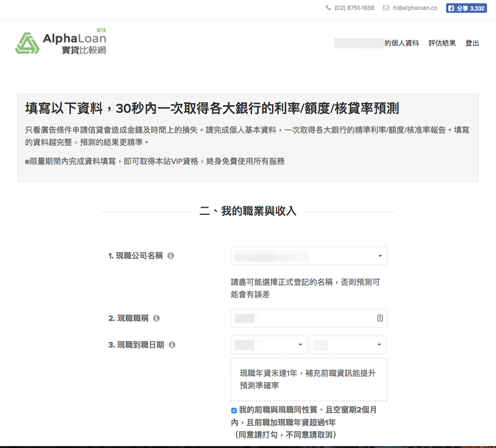Uncheck the 我的前職與現職同性質 checkbox
496x448 pixels.
(x=234, y=410)
